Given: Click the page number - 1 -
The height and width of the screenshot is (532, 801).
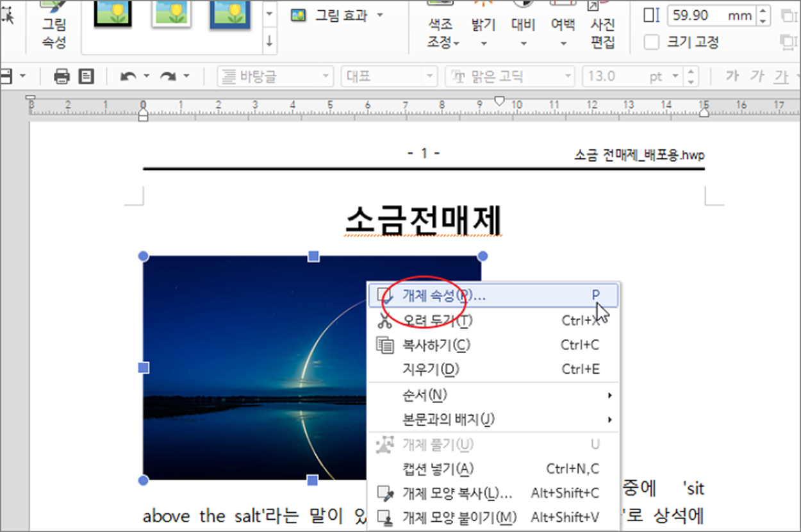Looking at the screenshot, I should [424, 154].
